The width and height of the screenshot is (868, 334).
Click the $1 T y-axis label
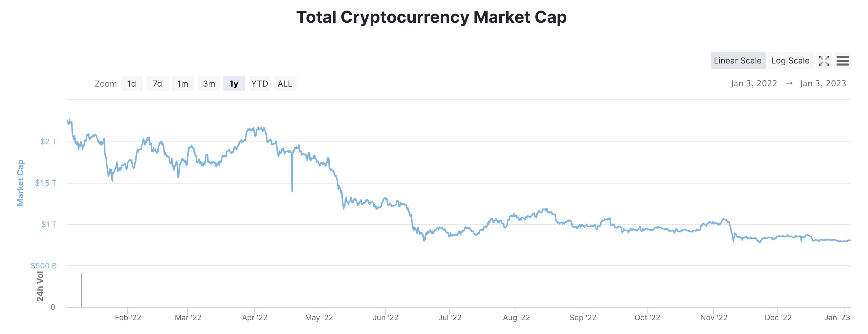pos(49,225)
